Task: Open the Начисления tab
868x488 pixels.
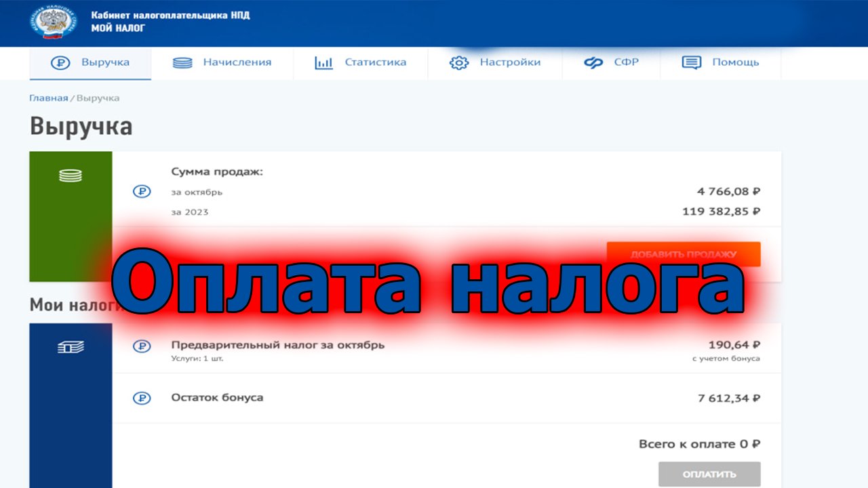Action: tap(222, 63)
